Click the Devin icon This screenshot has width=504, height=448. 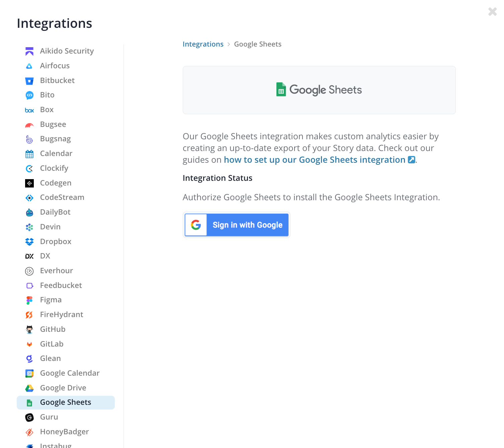tap(29, 227)
